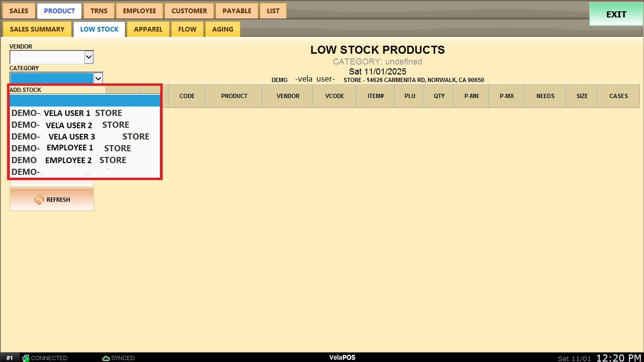Image resolution: width=644 pixels, height=362 pixels.
Task: Open the Employee tab
Action: (x=140, y=11)
